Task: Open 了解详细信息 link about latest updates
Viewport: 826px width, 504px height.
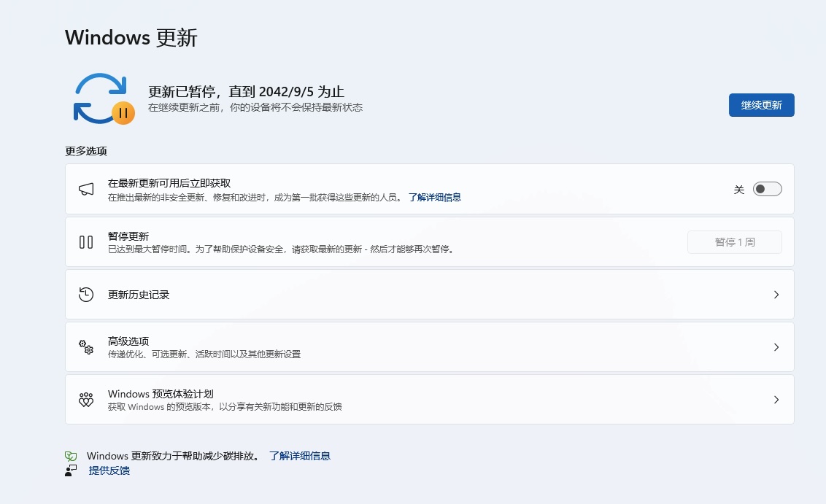Action: pyautogui.click(x=435, y=198)
